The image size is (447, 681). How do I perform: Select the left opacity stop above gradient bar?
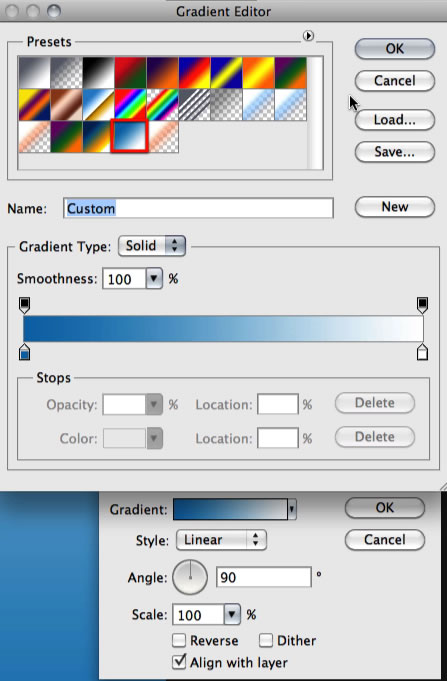point(25,305)
